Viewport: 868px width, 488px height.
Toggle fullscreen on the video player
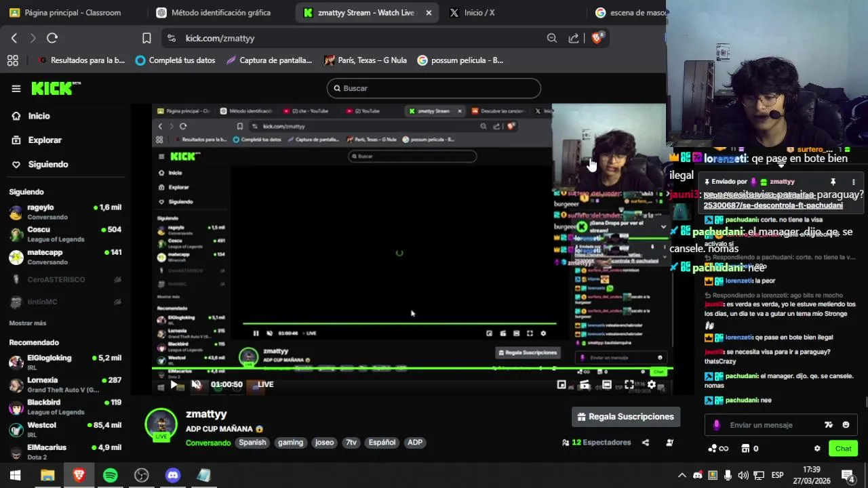[629, 384]
